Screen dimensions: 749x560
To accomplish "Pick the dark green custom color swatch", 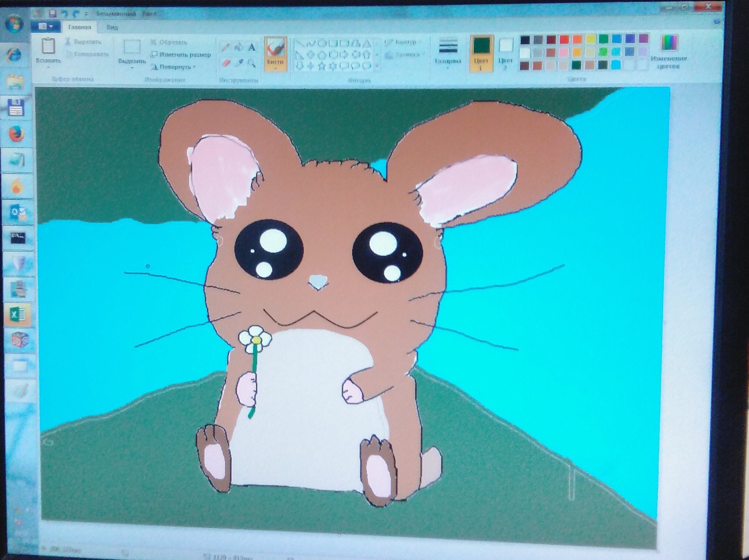I will pyautogui.click(x=577, y=65).
